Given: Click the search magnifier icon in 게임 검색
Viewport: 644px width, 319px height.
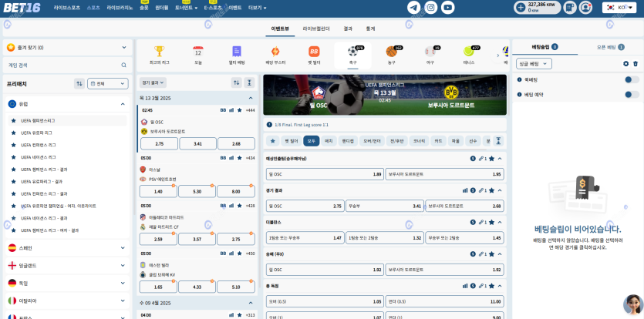Looking at the screenshot, I should pyautogui.click(x=123, y=65).
